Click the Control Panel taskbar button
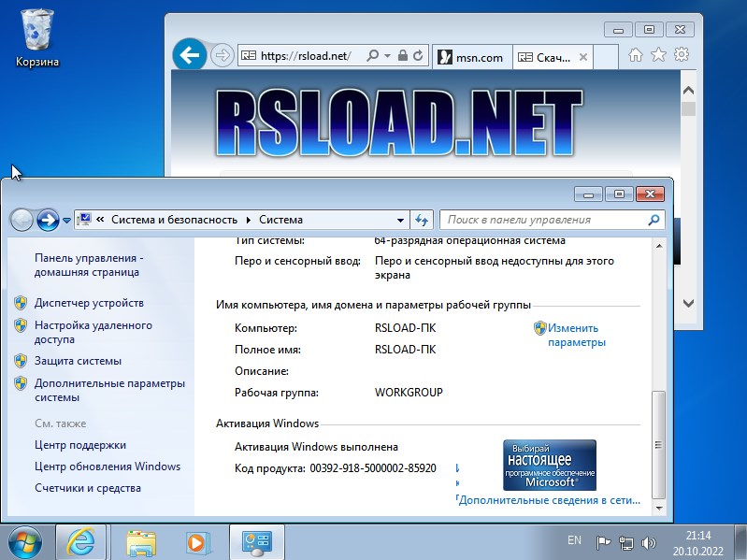 pyautogui.click(x=257, y=542)
